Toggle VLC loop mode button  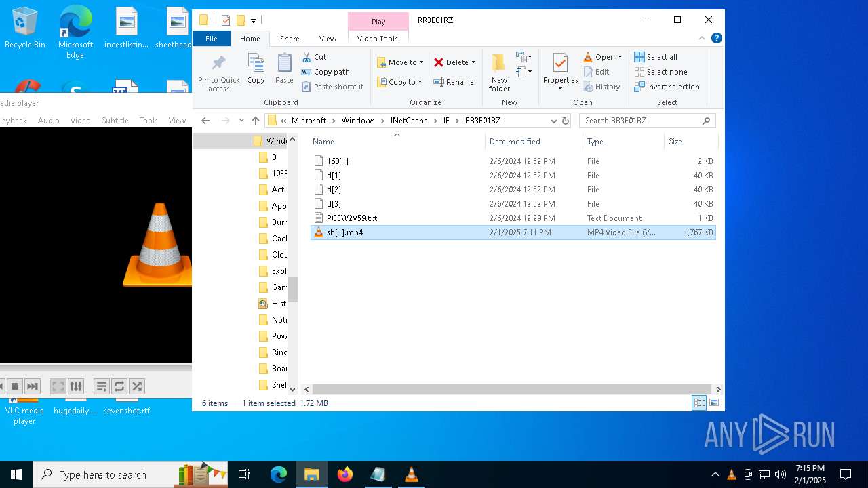pos(119,386)
